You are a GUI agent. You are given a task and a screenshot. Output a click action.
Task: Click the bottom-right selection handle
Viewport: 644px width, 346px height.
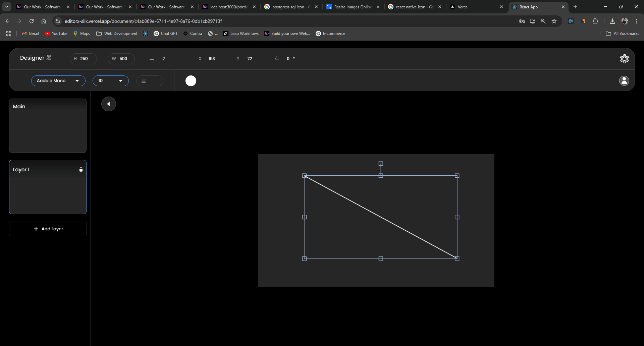457,258
